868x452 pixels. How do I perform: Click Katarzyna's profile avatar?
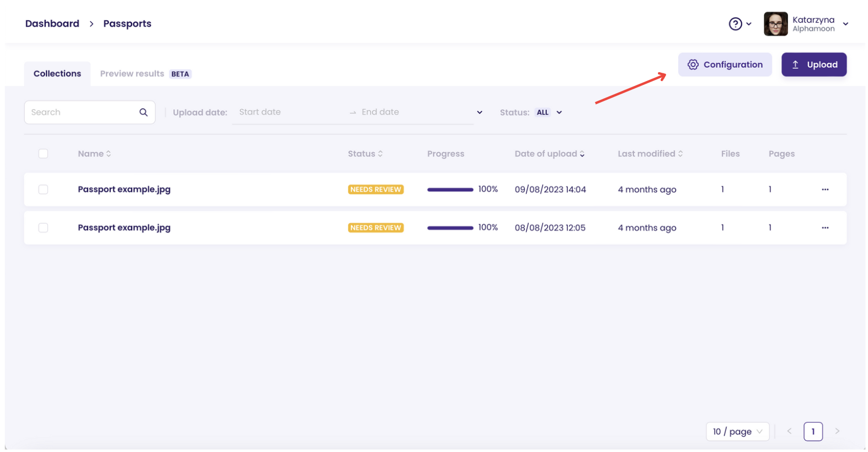click(x=775, y=24)
